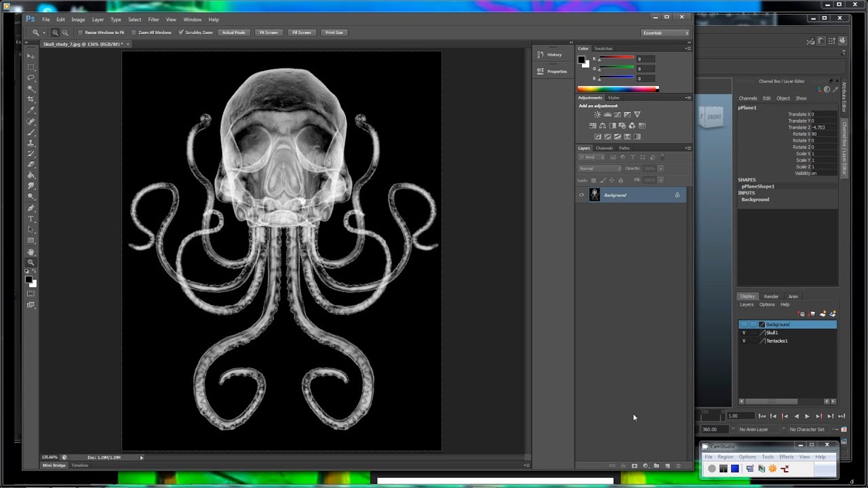Toggle visibility V of Maya Tentacles1 layer
Image resolution: width=868 pixels, height=488 pixels.
point(744,341)
